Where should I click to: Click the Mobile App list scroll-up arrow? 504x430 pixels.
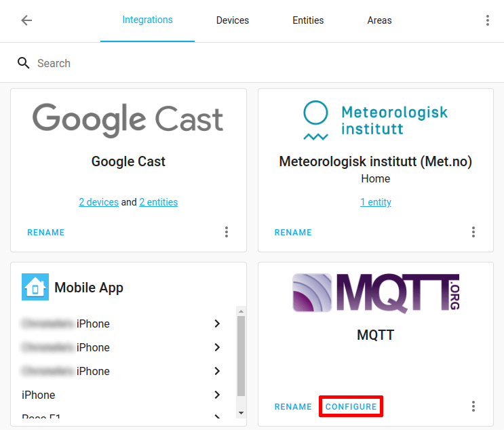point(241,311)
